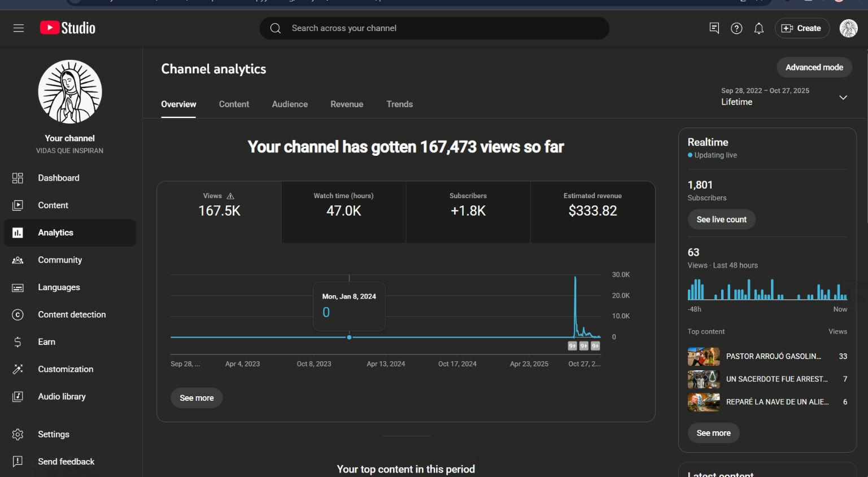
Task: Open the Create button menu
Action: pos(802,28)
